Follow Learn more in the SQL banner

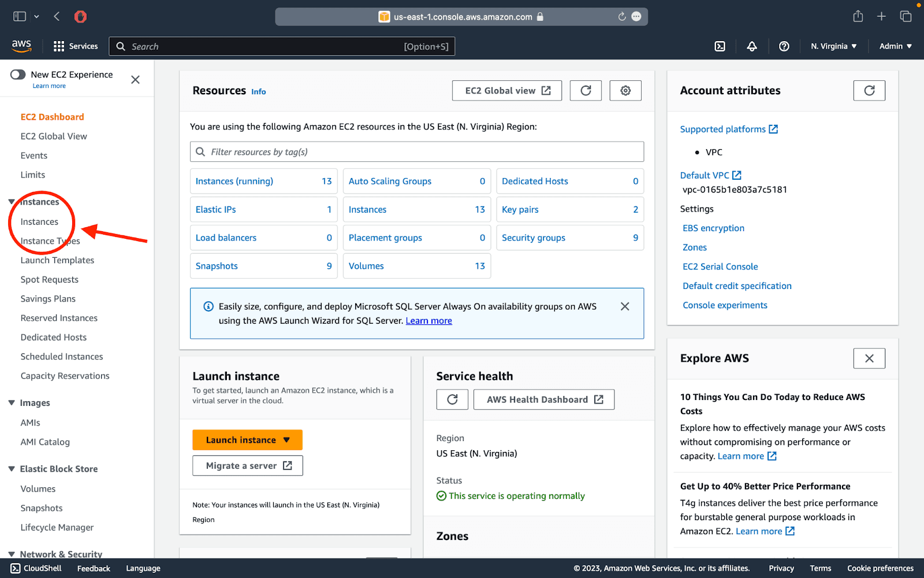[429, 321]
